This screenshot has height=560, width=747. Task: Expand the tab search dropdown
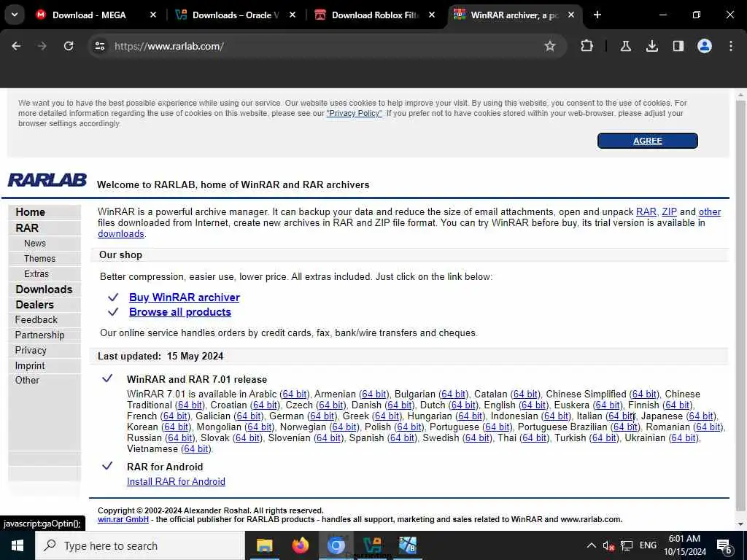pos(15,15)
